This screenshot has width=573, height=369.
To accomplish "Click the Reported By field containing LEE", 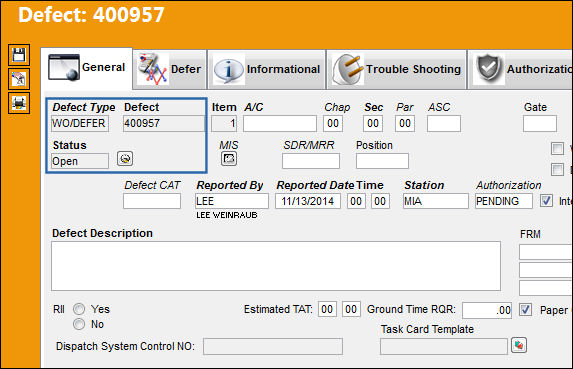I will click(232, 201).
